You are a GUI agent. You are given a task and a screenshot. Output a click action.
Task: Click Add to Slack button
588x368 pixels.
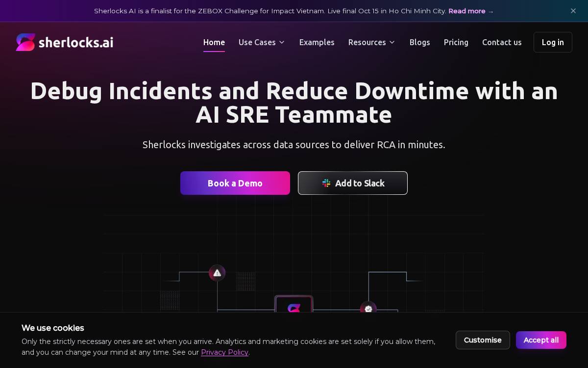pyautogui.click(x=353, y=183)
